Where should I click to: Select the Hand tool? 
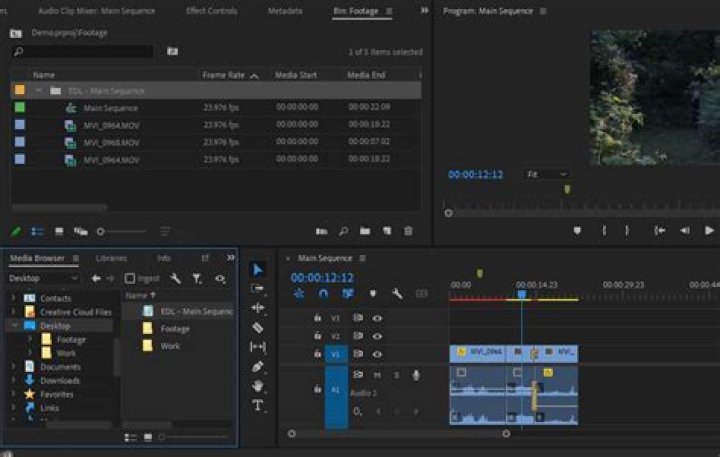258,386
